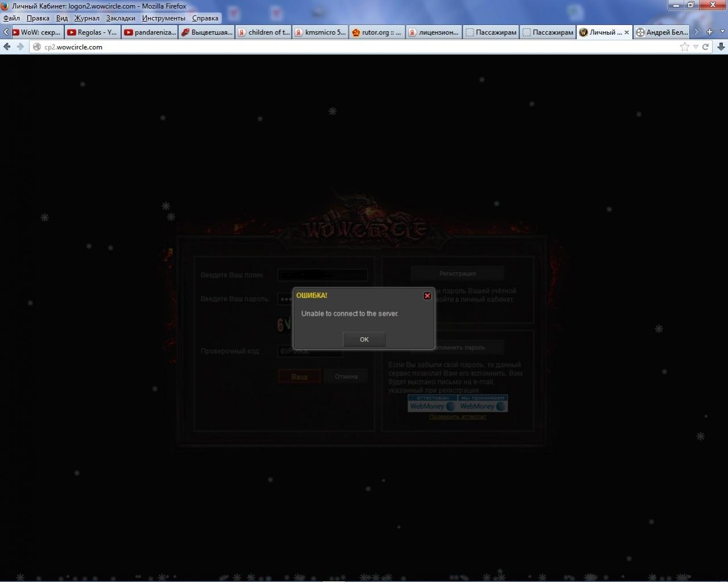Close the ОШИБКА error dialog with red X
The image size is (728, 582).
pyautogui.click(x=427, y=296)
